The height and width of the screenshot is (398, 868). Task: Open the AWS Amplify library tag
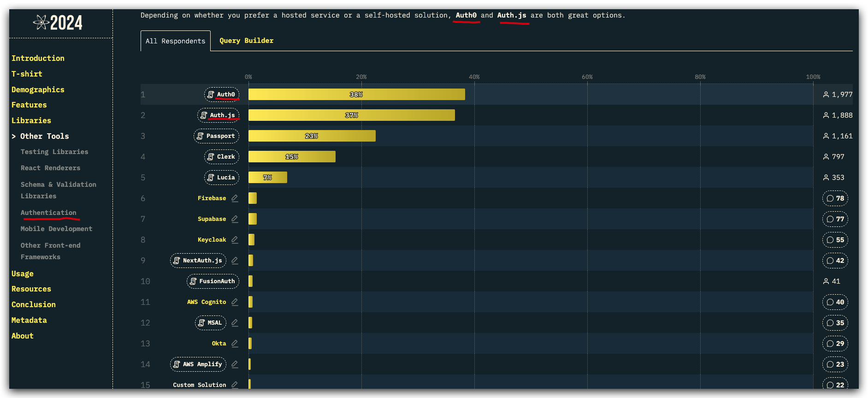pos(198,364)
